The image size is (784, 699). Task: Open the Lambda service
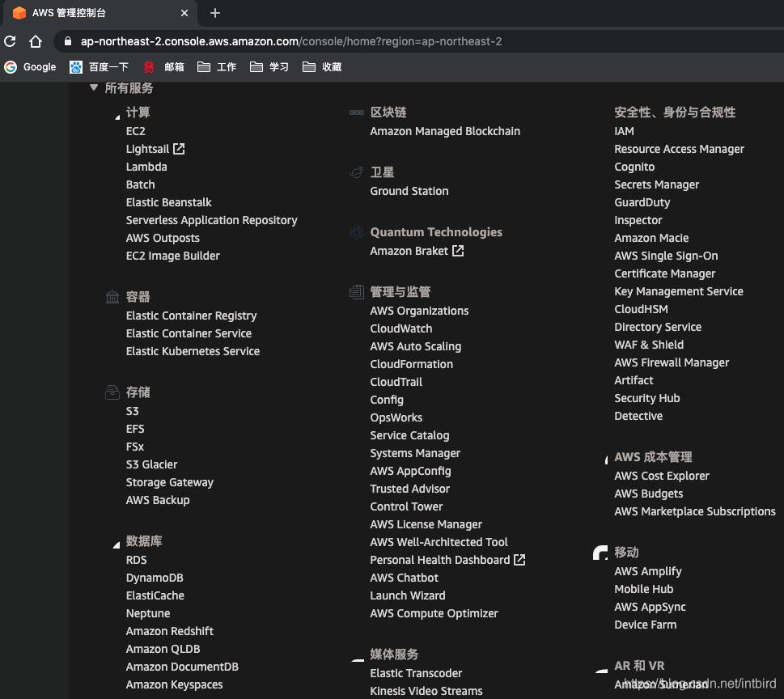(x=146, y=167)
